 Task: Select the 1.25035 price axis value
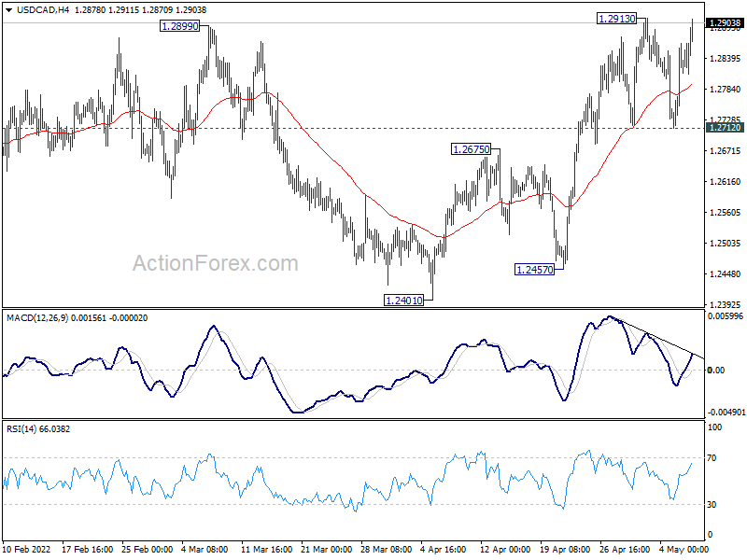tap(726, 244)
